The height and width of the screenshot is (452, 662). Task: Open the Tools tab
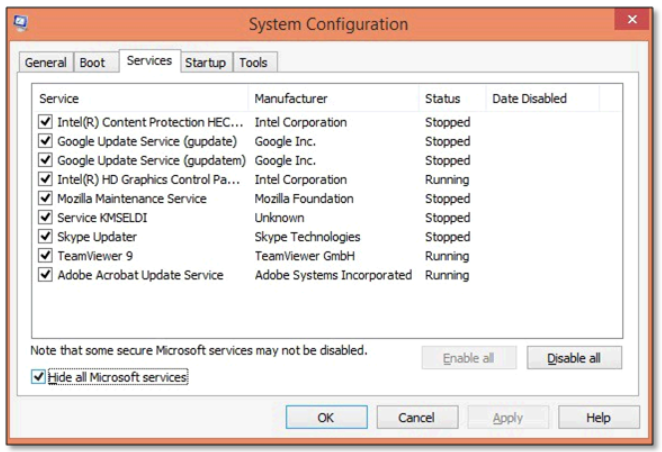(253, 63)
